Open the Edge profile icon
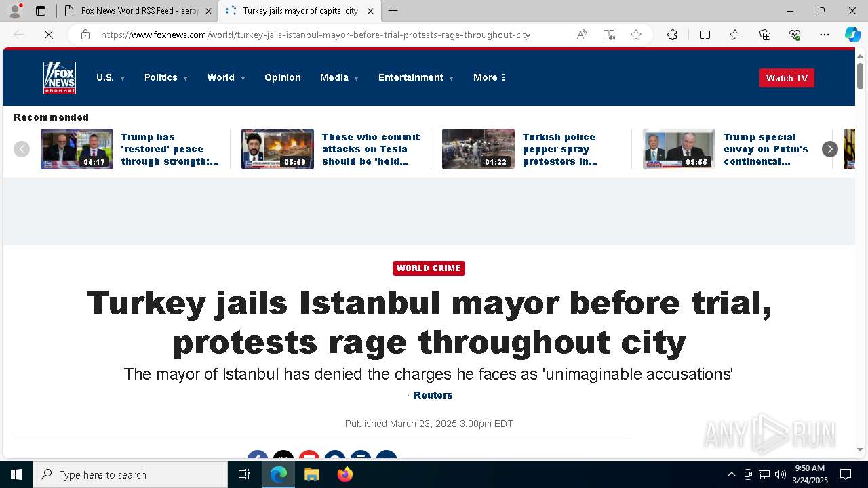This screenshot has height=488, width=868. click(x=15, y=11)
